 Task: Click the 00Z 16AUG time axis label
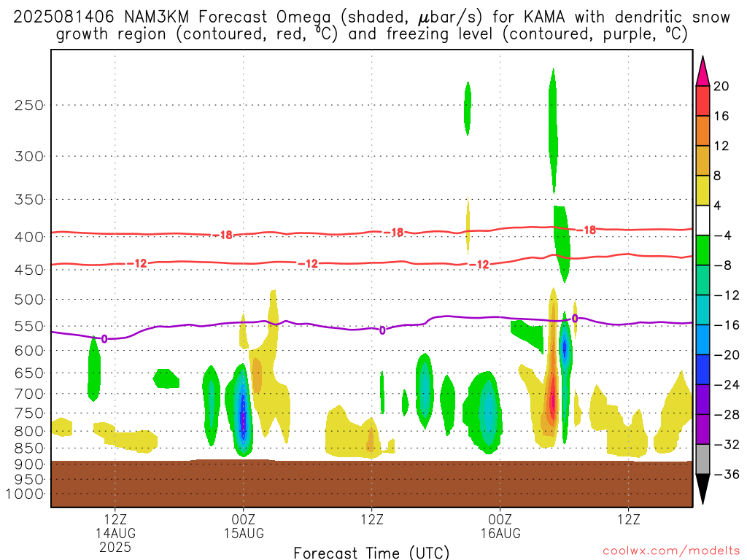coord(500,526)
